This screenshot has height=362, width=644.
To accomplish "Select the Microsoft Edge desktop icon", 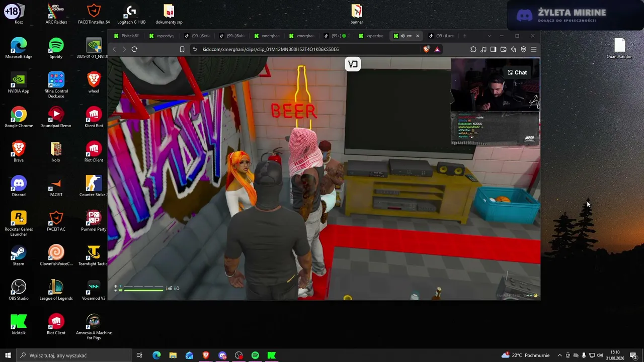I will tap(19, 48).
